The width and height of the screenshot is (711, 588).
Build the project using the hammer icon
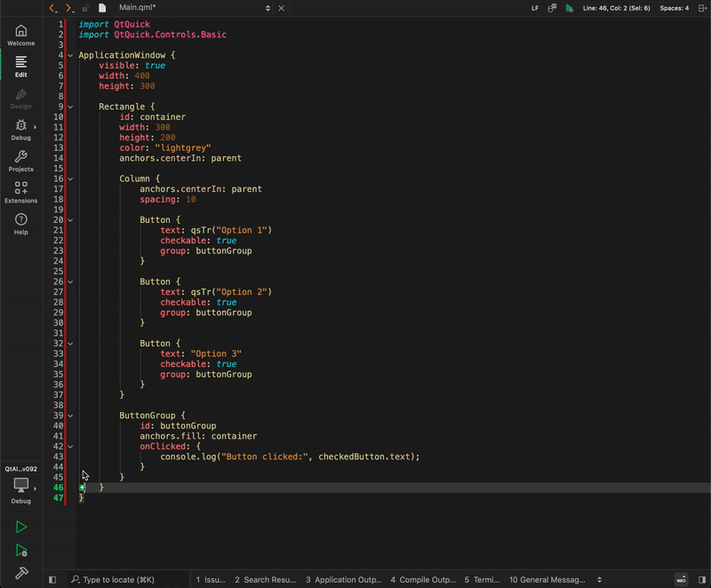click(x=21, y=572)
